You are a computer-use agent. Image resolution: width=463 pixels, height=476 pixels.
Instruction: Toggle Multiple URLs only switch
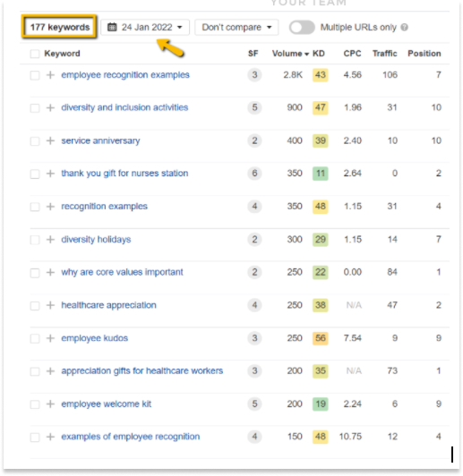pos(302,28)
